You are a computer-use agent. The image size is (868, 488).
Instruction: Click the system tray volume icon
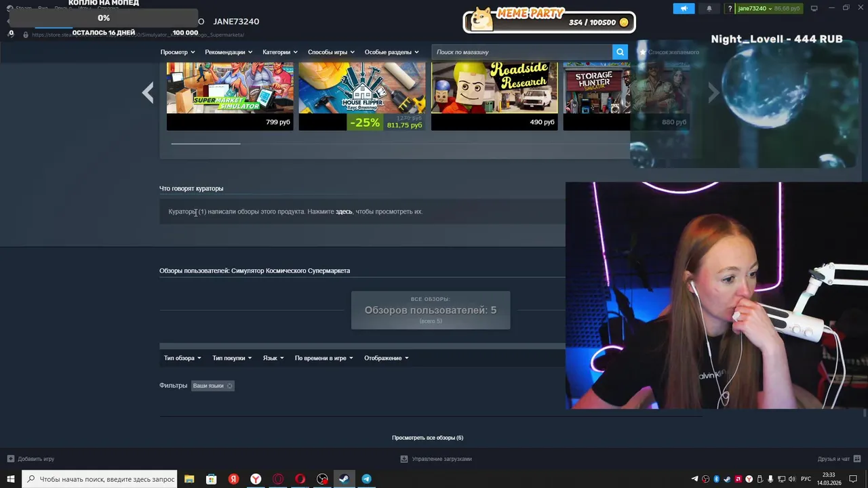point(791,479)
